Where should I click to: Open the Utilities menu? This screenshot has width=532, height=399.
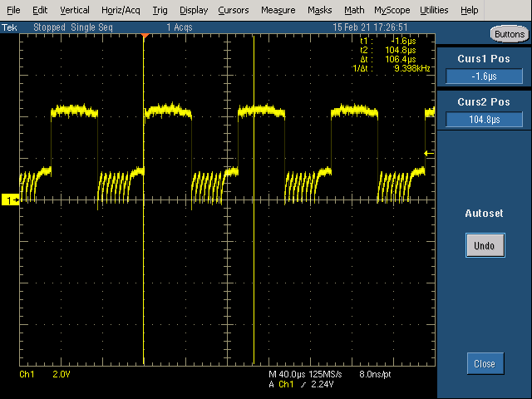(434, 10)
